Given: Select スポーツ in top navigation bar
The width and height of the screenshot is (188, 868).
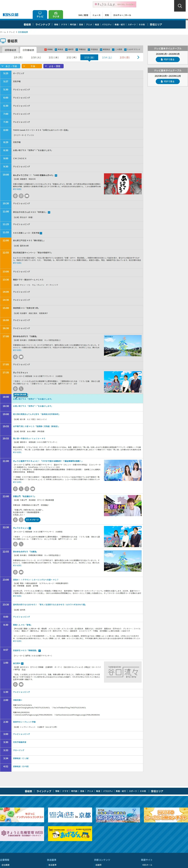Looking at the screenshot, I should (132, 25).
